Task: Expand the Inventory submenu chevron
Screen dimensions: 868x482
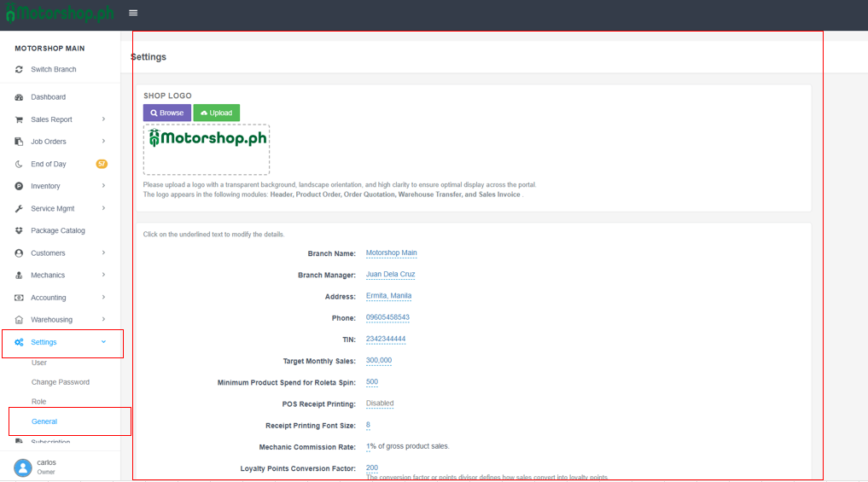Action: pos(103,186)
